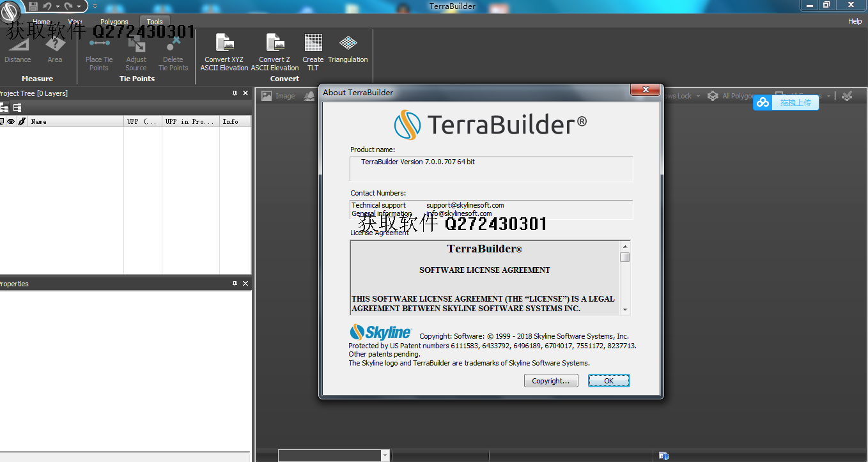Close the Project Tree panel
Screen dimensions: 868x462
click(x=245, y=93)
